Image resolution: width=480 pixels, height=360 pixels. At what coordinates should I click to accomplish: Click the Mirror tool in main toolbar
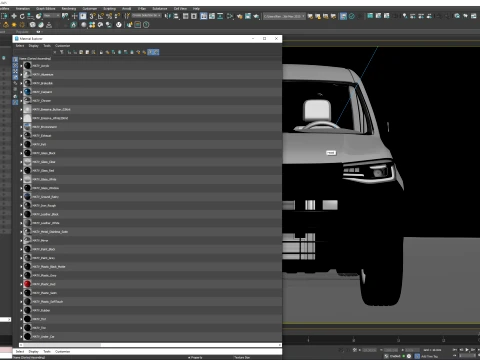(x=168, y=16)
